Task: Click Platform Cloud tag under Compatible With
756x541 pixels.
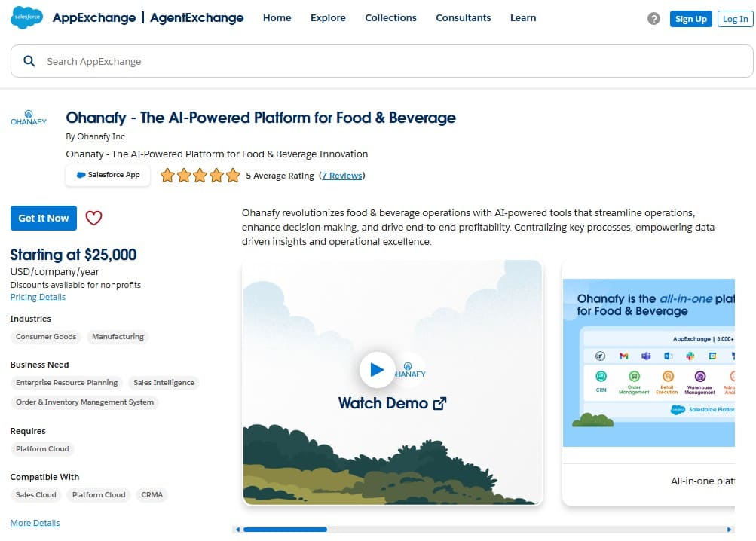Action: pyautogui.click(x=98, y=495)
